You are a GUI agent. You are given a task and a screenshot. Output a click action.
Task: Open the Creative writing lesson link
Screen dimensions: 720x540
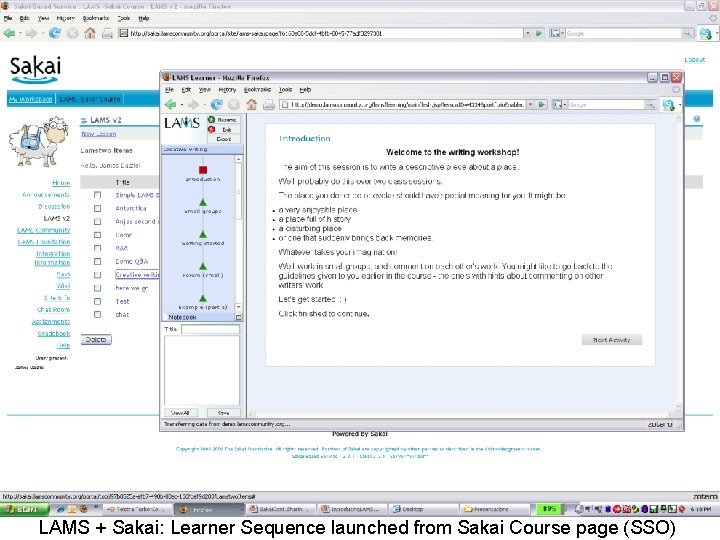(x=137, y=275)
